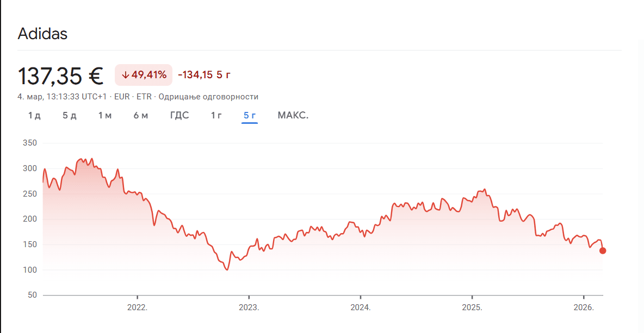Click the red endpoint dot on chart
Screen dimensions: 644x333
coord(603,250)
